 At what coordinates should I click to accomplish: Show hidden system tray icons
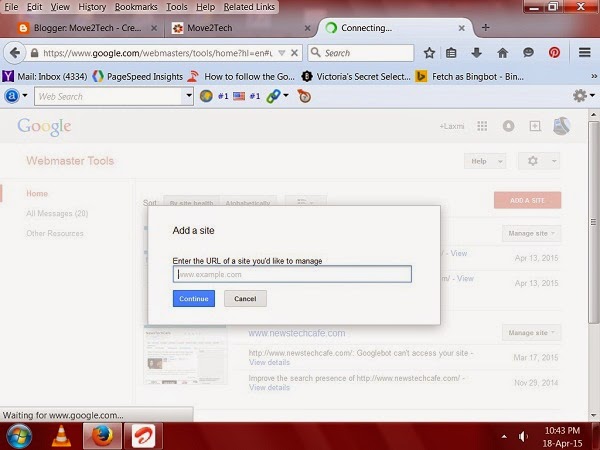(504, 436)
